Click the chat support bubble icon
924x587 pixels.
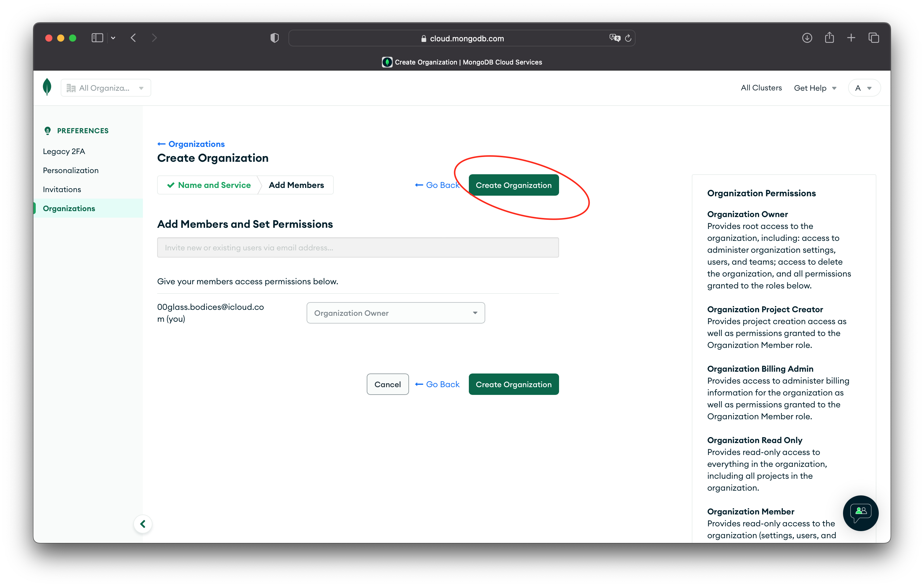(861, 512)
